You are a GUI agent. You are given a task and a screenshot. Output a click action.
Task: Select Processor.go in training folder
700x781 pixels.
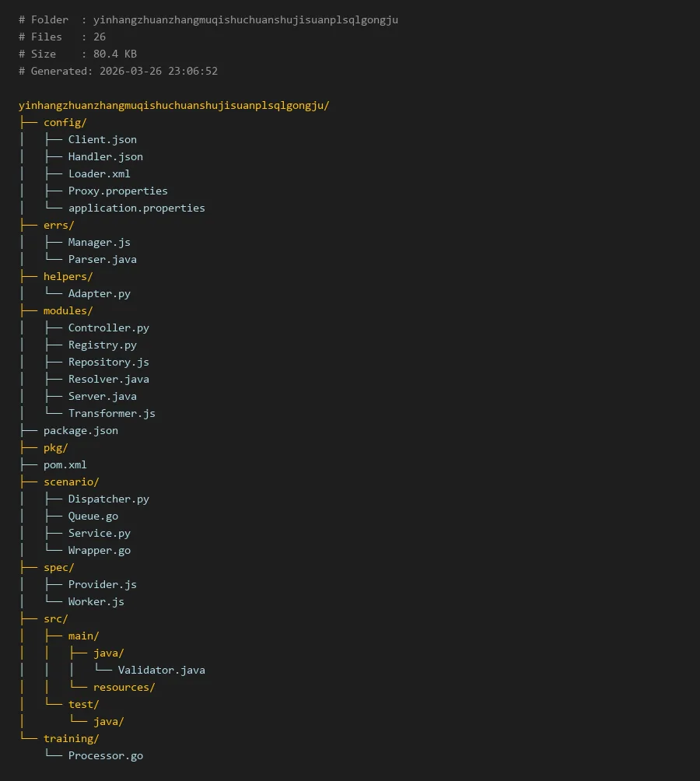pos(105,756)
